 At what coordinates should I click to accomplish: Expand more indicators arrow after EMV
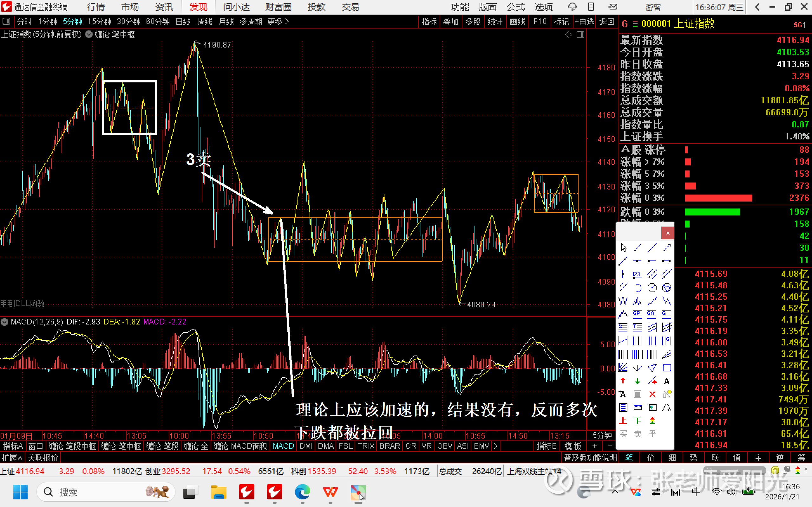pos(495,446)
